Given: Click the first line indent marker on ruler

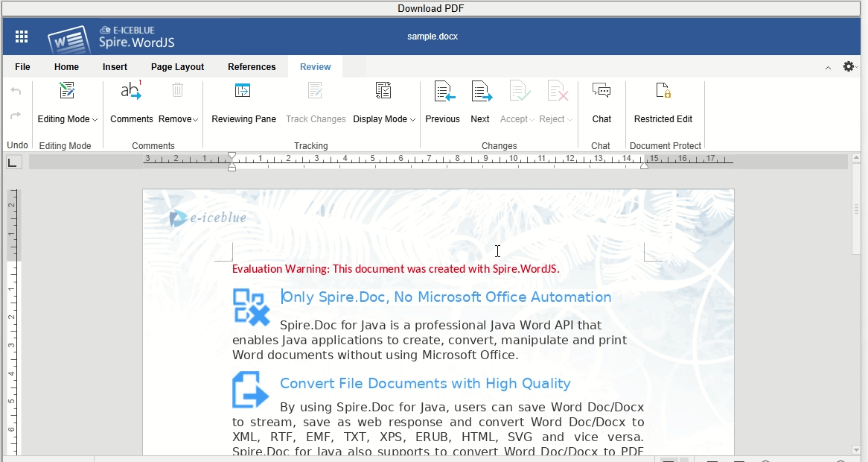Looking at the screenshot, I should (x=232, y=156).
